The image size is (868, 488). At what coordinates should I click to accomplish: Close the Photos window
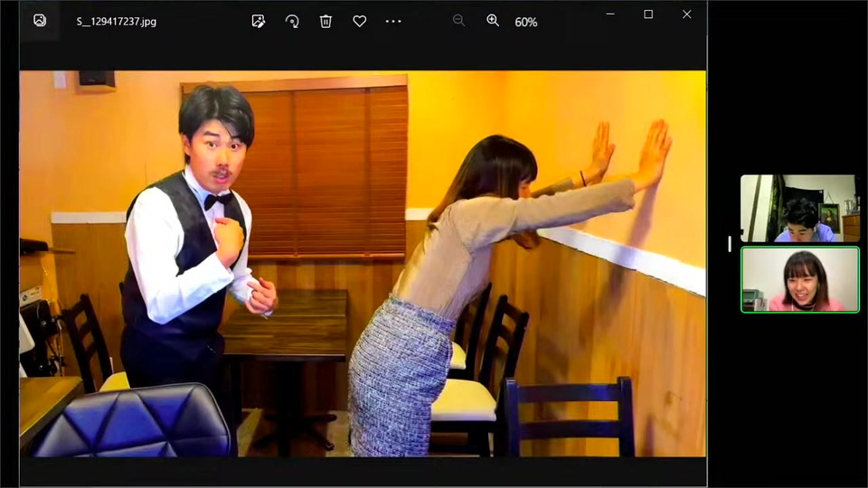687,14
